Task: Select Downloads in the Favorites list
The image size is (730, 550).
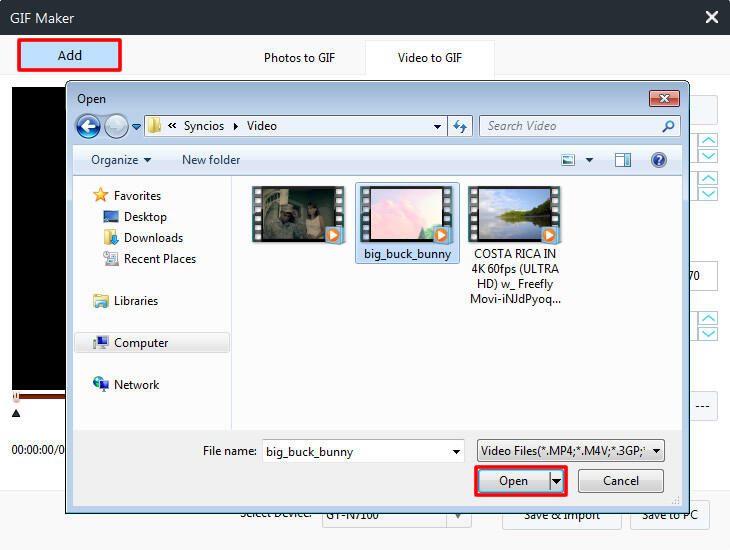Action: coord(153,238)
